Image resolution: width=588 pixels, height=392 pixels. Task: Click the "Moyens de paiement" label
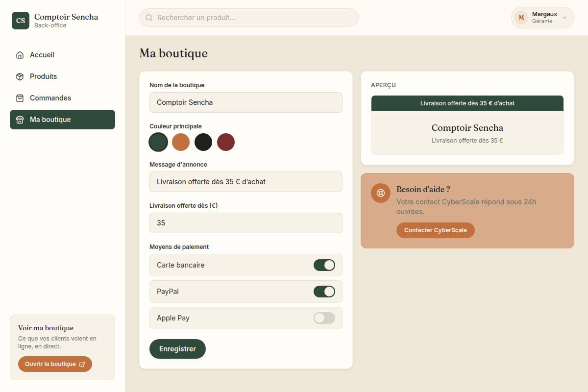point(179,247)
